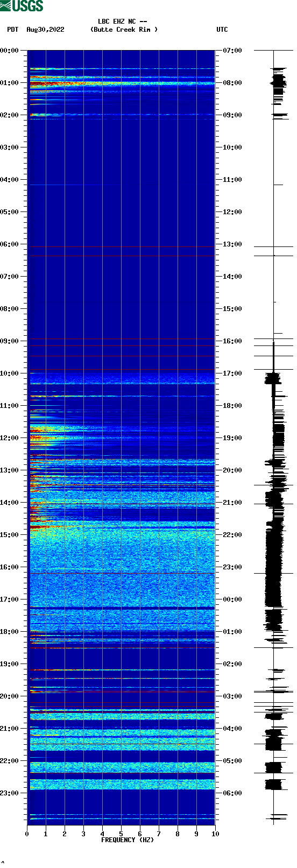Click the PDT 00:00 time label
Image resolution: width=297 pixels, height=868 pixels.
[10, 51]
